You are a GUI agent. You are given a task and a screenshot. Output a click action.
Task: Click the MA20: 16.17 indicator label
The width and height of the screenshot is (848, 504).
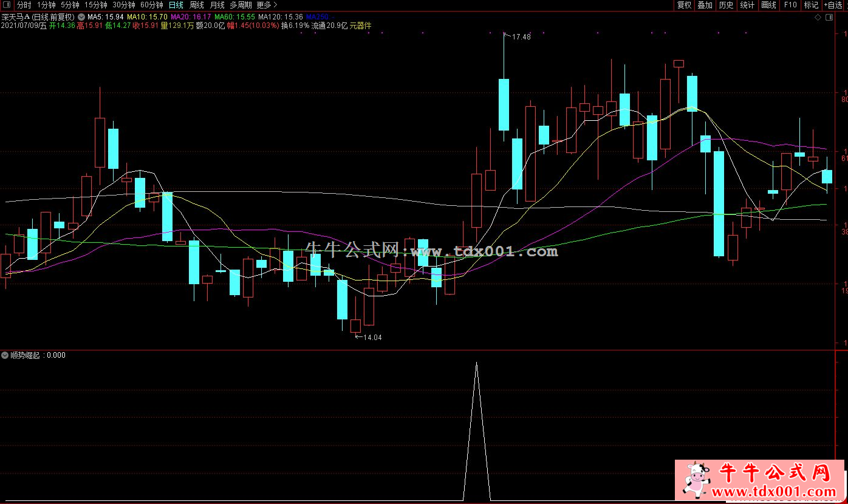click(191, 17)
